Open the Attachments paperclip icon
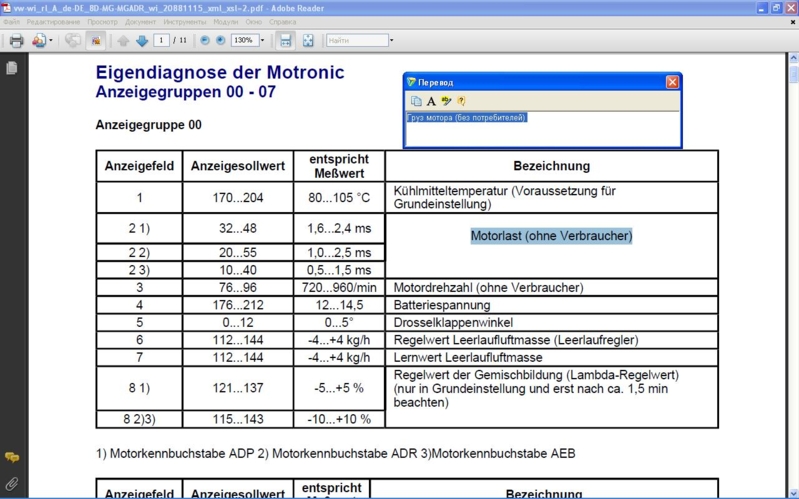Image resolution: width=799 pixels, height=499 pixels. click(12, 484)
